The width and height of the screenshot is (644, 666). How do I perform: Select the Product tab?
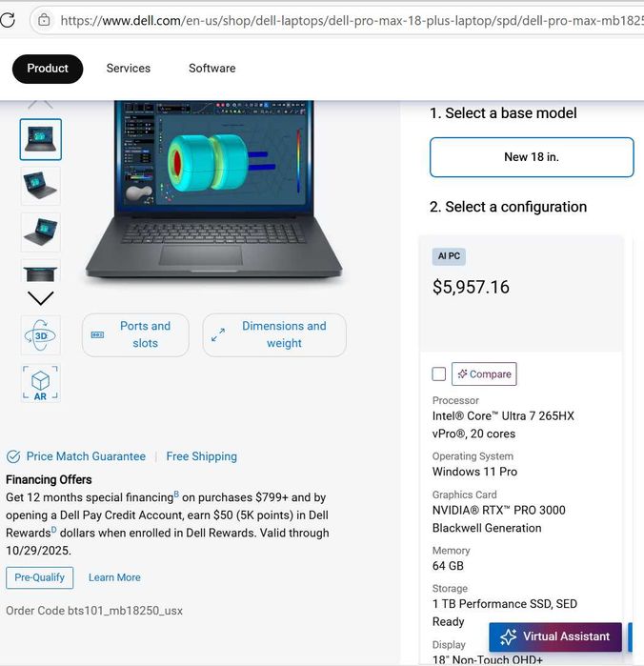tap(48, 69)
